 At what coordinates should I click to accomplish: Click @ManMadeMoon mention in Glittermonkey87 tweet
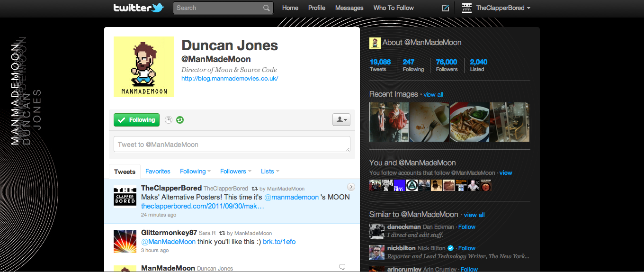coord(168,242)
